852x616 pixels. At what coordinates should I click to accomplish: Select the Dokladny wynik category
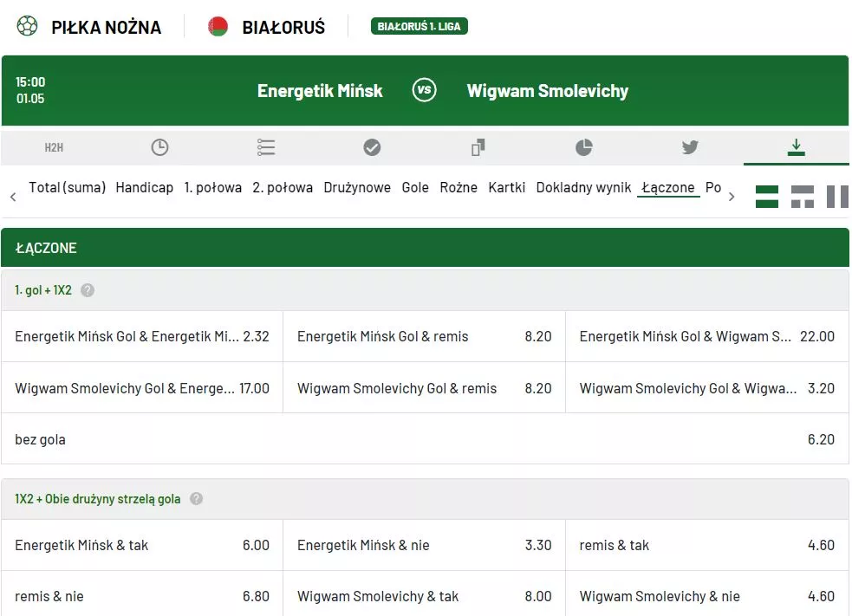coord(583,188)
